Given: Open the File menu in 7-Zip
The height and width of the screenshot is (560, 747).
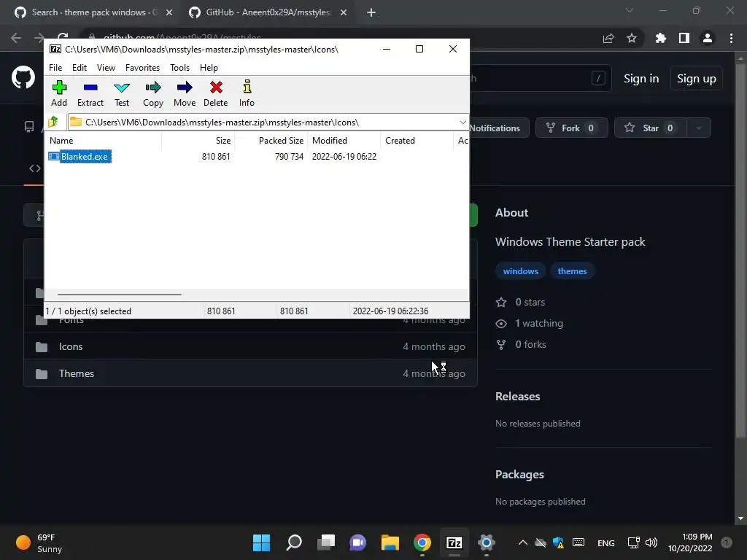Looking at the screenshot, I should [55, 68].
